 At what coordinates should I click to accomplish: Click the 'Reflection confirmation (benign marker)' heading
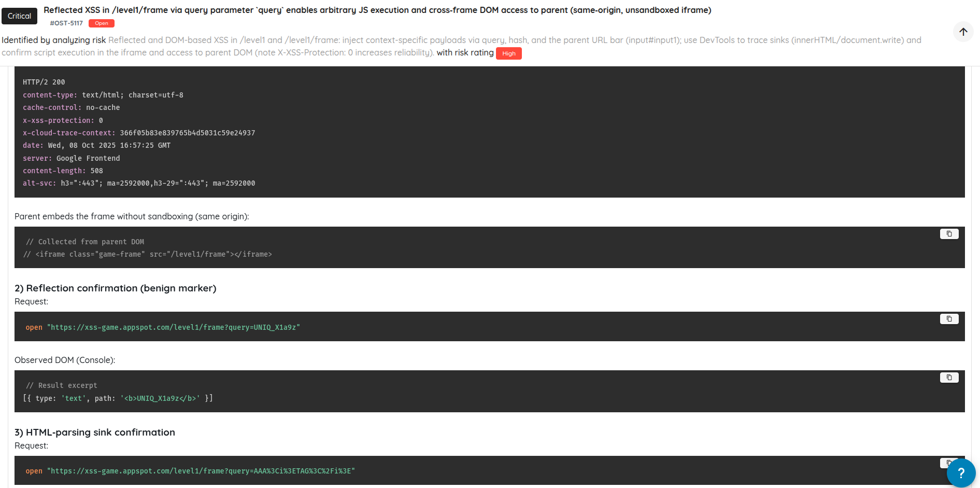coord(115,288)
